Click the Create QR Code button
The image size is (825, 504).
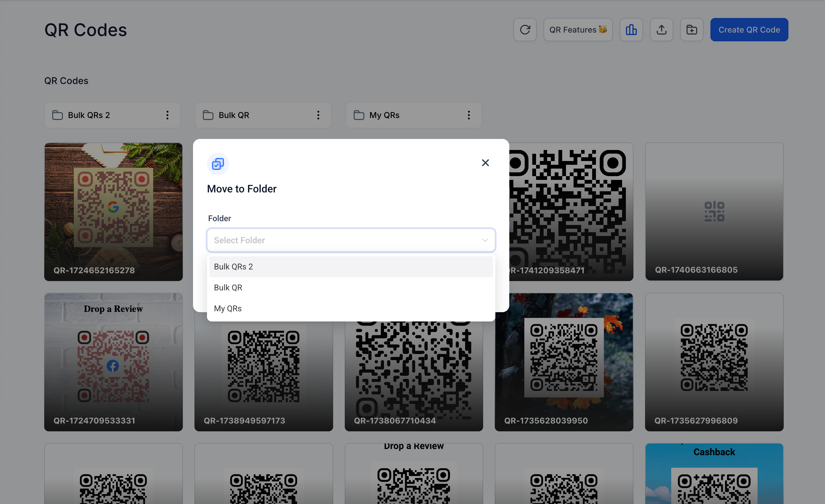[749, 29]
